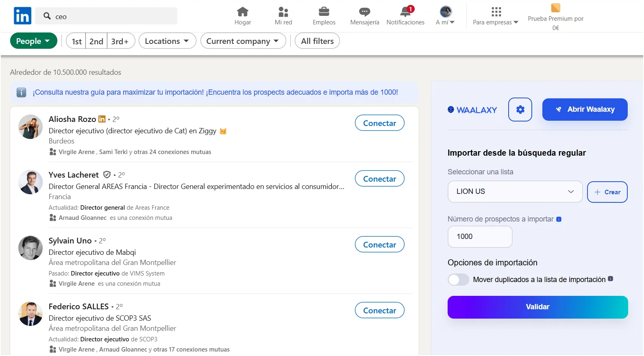Connect with Federico SALLES

coord(379,310)
